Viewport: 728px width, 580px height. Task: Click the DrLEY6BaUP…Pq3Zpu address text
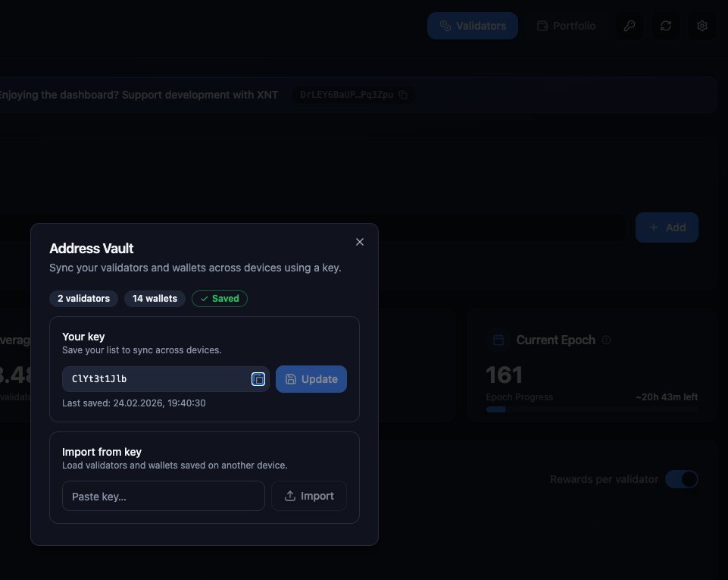click(347, 95)
